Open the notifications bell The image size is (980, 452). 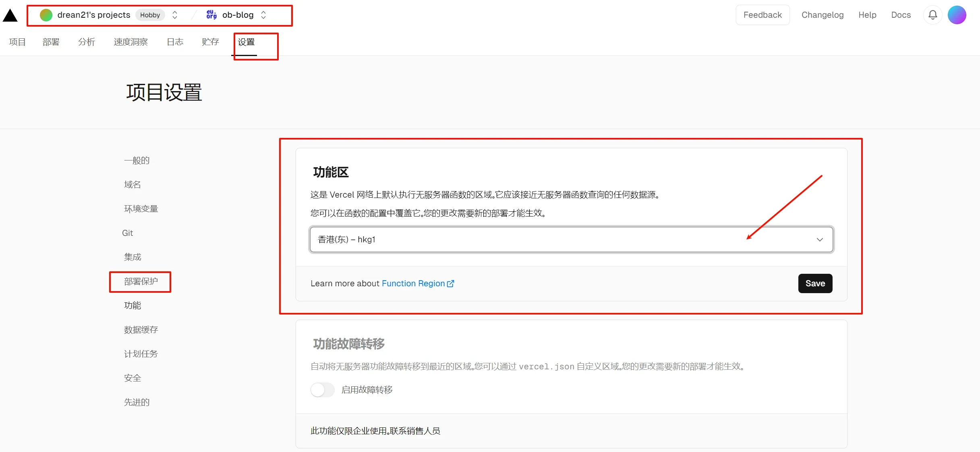[932, 15]
